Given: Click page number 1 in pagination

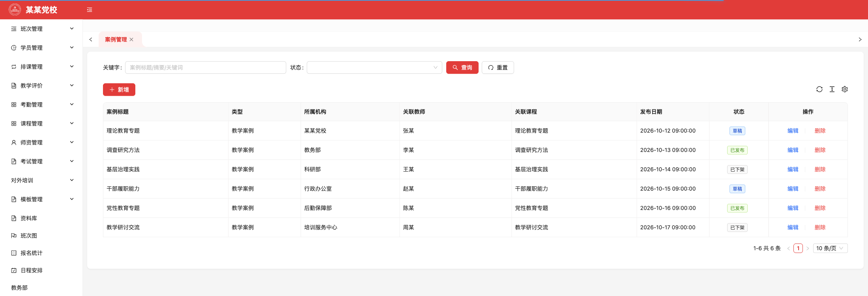Looking at the screenshot, I should [x=798, y=248].
